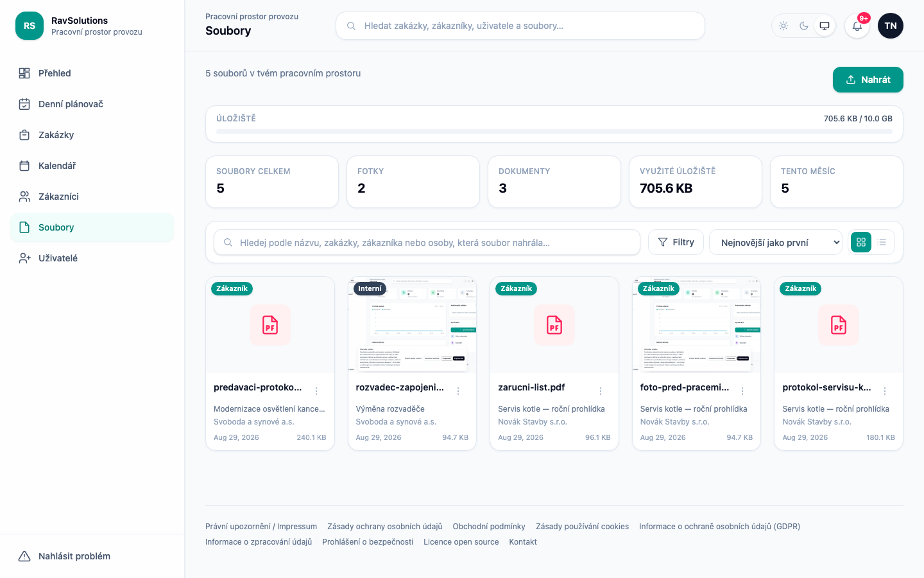The width and height of the screenshot is (924, 578).
Task: Click the Nahrát upload button
Action: tap(868, 80)
